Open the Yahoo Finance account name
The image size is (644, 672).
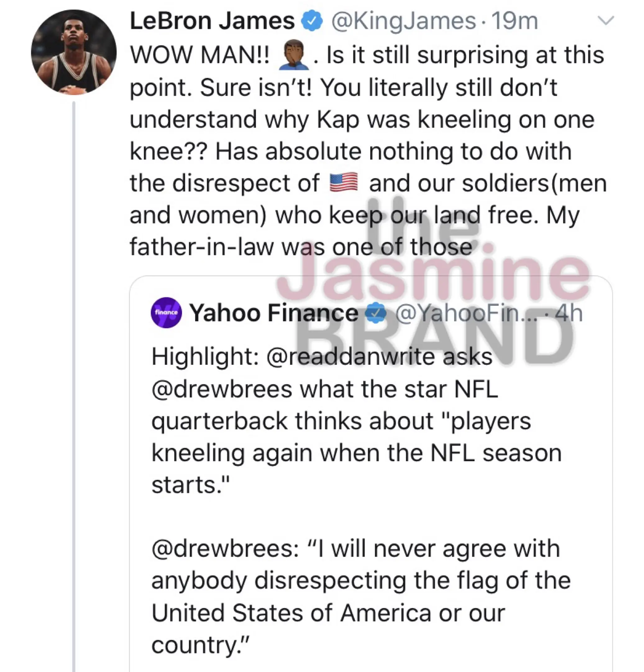pyautogui.click(x=273, y=313)
